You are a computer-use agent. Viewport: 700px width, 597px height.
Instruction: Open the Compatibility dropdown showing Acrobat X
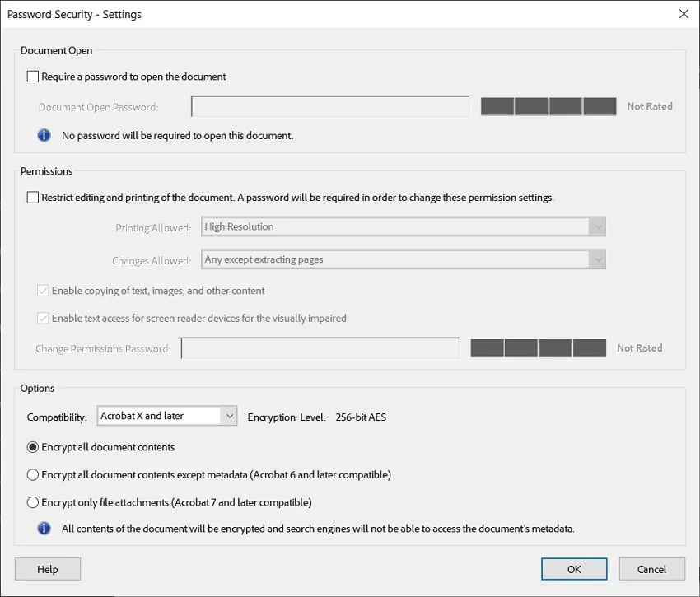click(230, 416)
